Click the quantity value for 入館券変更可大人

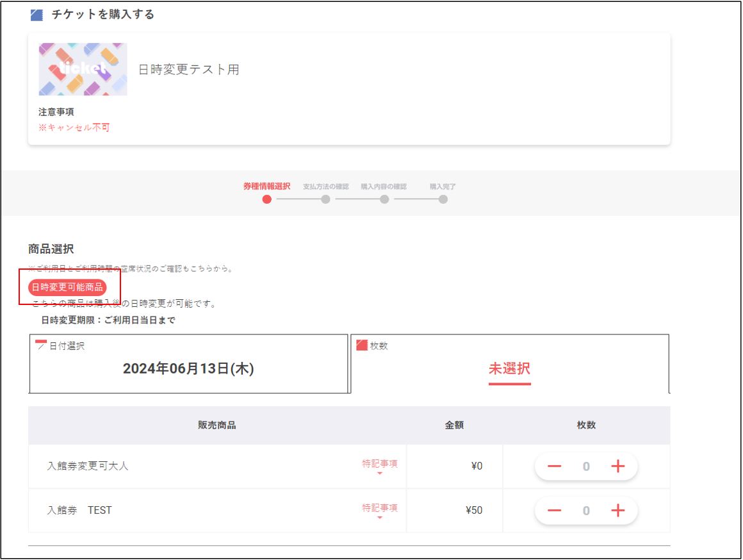pyautogui.click(x=585, y=466)
